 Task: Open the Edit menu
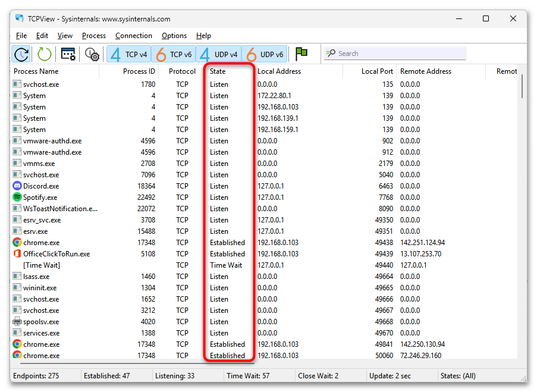42,36
